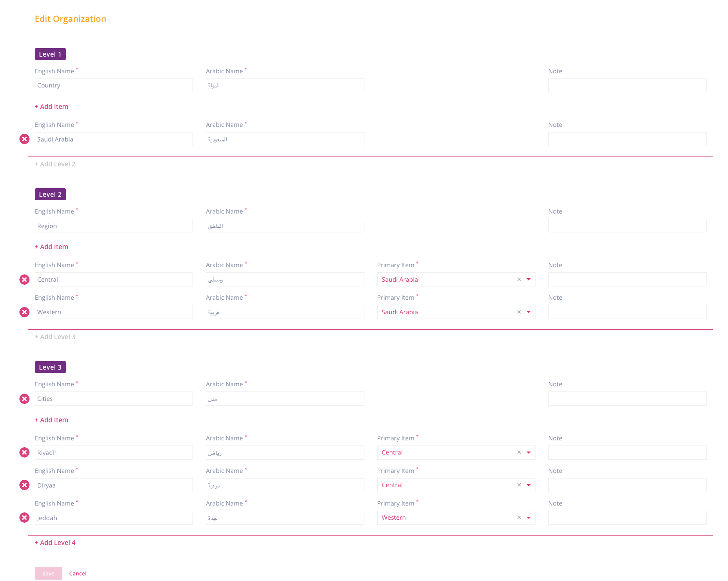Focus the Western row Arabic Name field
This screenshot has height=581, width=728.
(285, 312)
